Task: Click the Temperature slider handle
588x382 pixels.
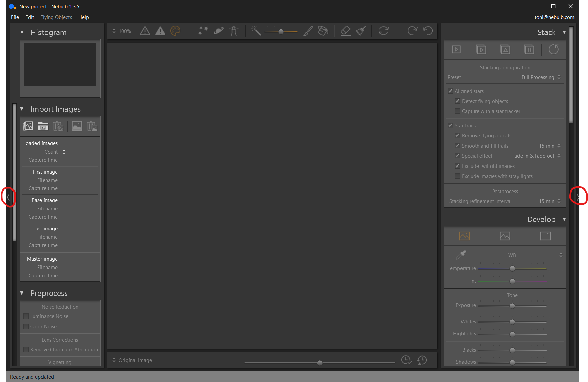Action: click(512, 269)
